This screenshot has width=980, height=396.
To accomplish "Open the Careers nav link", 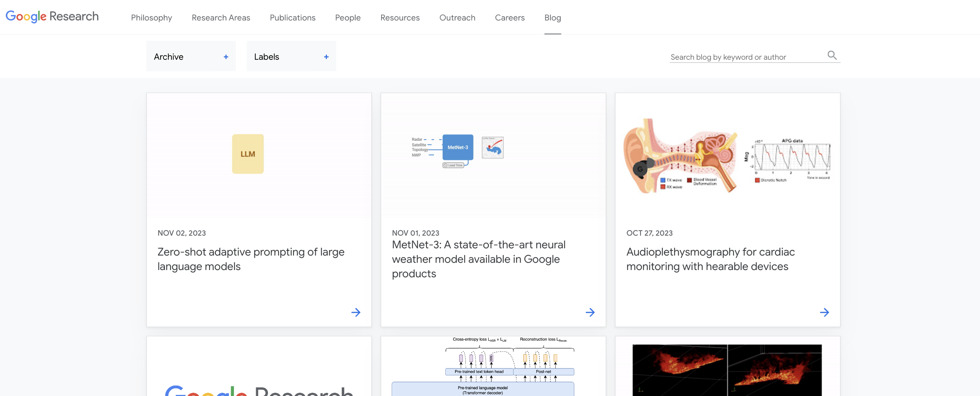I will tap(510, 17).
